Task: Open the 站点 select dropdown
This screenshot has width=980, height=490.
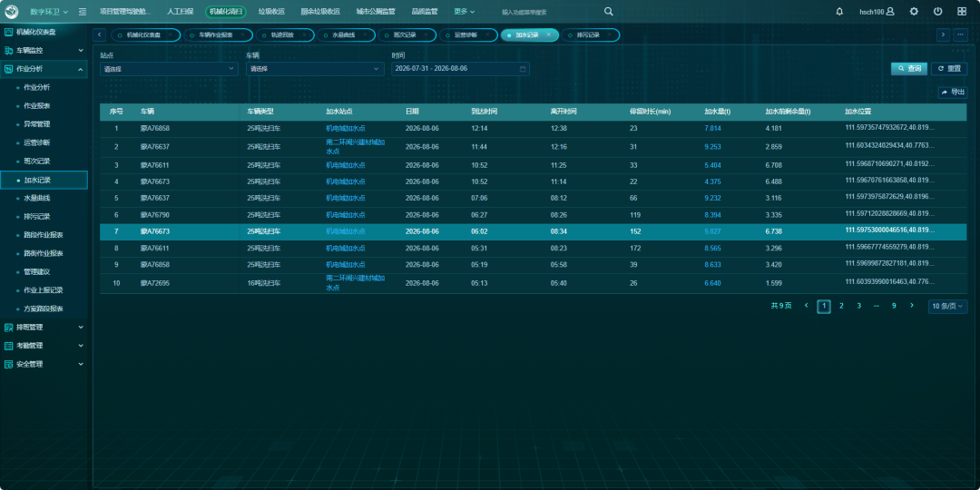Action: click(x=169, y=69)
